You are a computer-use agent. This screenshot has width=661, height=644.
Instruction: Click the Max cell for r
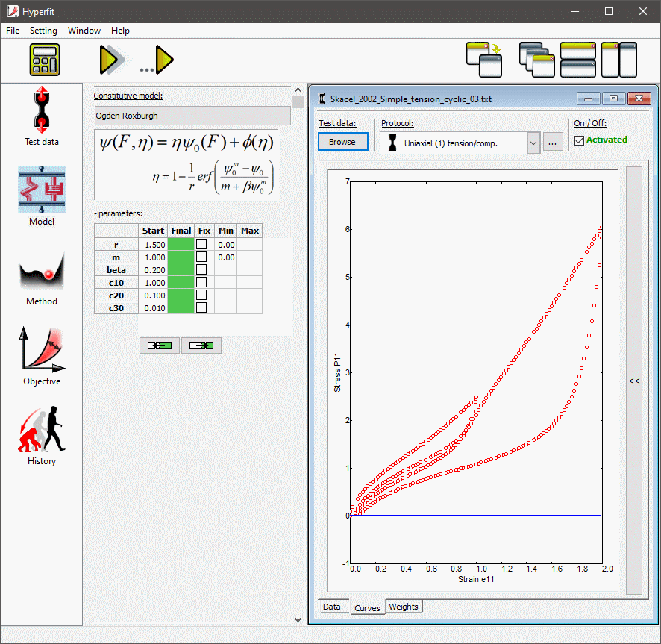click(250, 245)
